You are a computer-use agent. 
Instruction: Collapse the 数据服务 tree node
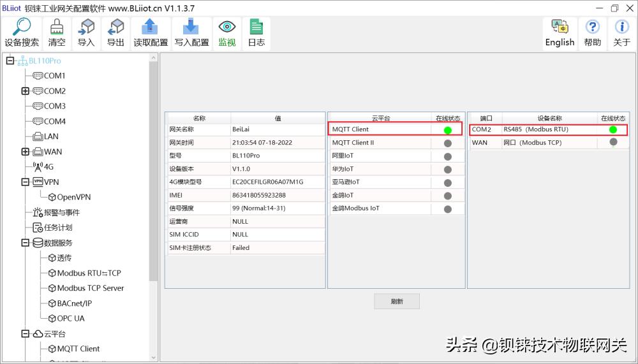coord(26,243)
